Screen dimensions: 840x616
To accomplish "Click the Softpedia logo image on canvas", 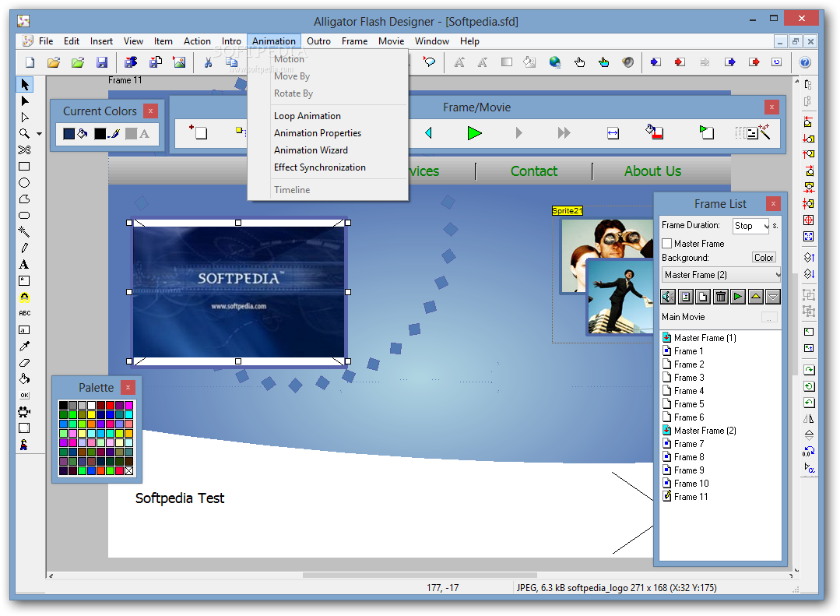I will point(238,292).
